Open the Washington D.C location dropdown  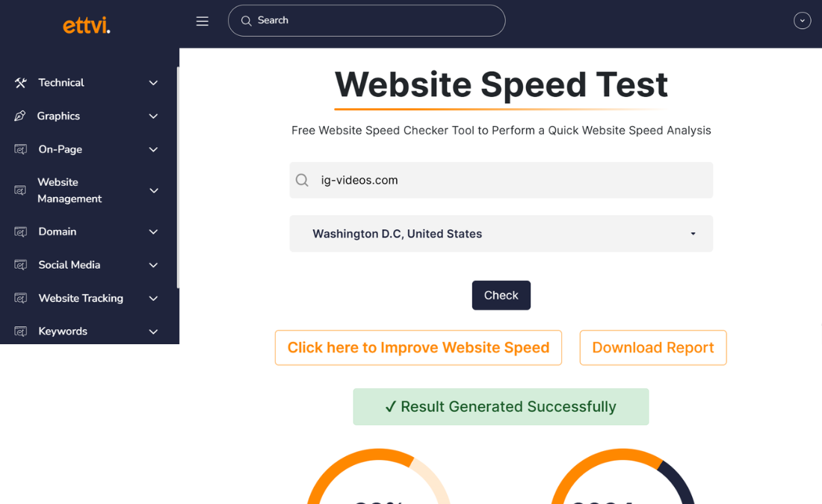tap(501, 234)
